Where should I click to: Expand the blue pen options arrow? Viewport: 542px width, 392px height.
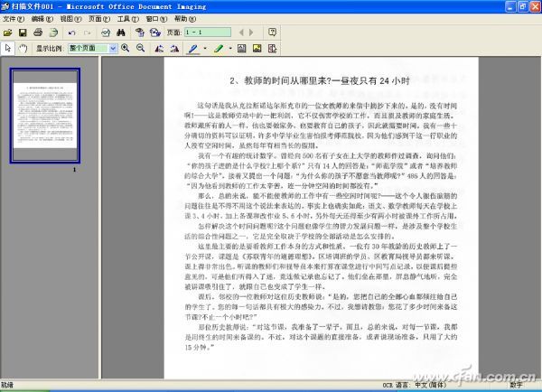click(205, 49)
